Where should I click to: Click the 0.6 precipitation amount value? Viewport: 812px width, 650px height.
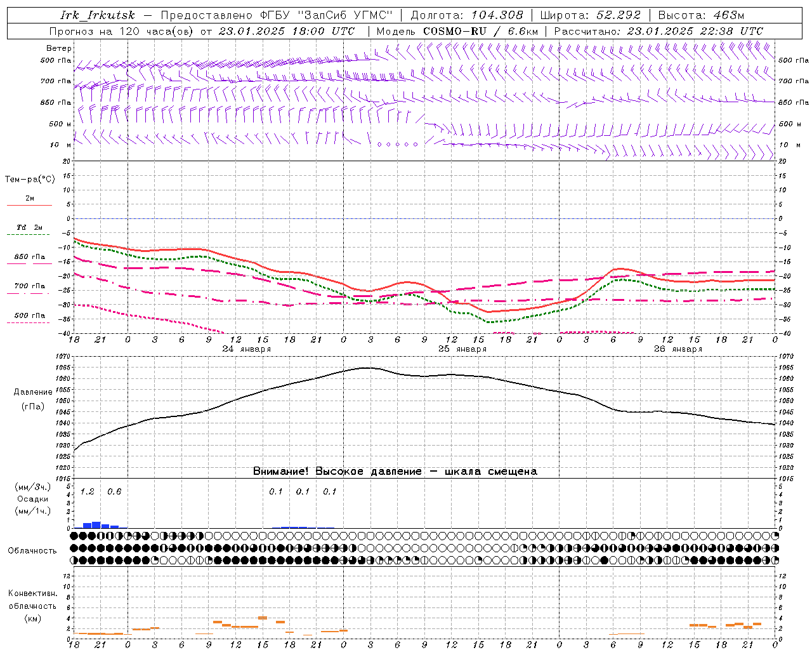114,492
